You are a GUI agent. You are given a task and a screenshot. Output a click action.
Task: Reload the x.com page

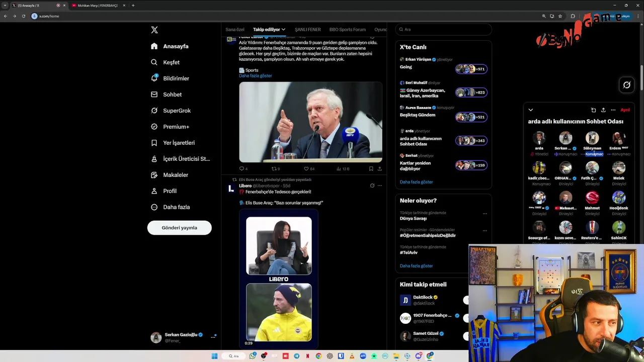coord(23,16)
